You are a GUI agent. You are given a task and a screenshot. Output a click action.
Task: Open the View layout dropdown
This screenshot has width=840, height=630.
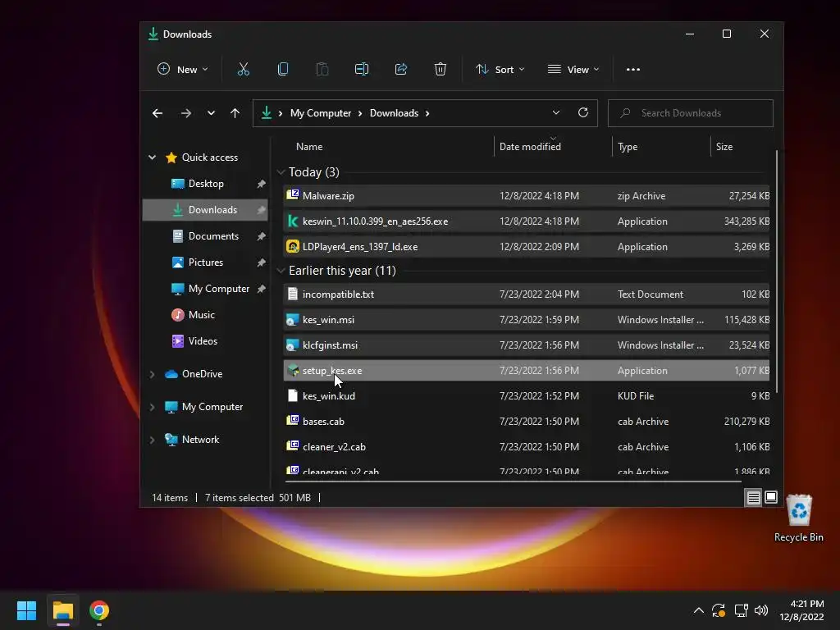[x=573, y=69]
